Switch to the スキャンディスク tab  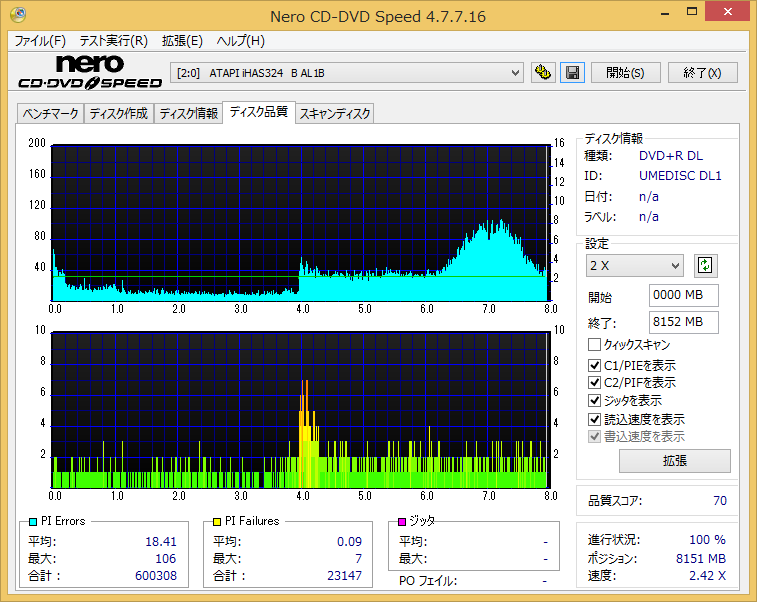(335, 113)
